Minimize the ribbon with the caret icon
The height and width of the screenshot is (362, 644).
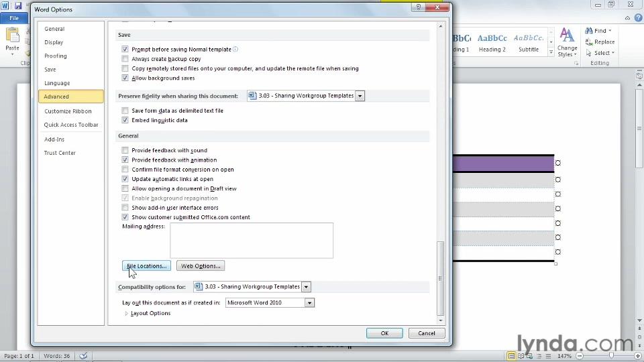tap(627, 18)
